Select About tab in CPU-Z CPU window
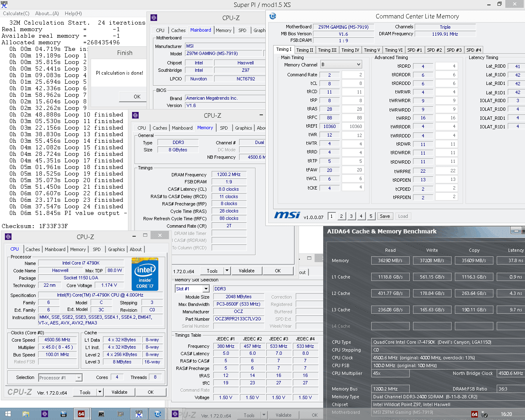This screenshot has width=525, height=420. click(x=136, y=249)
